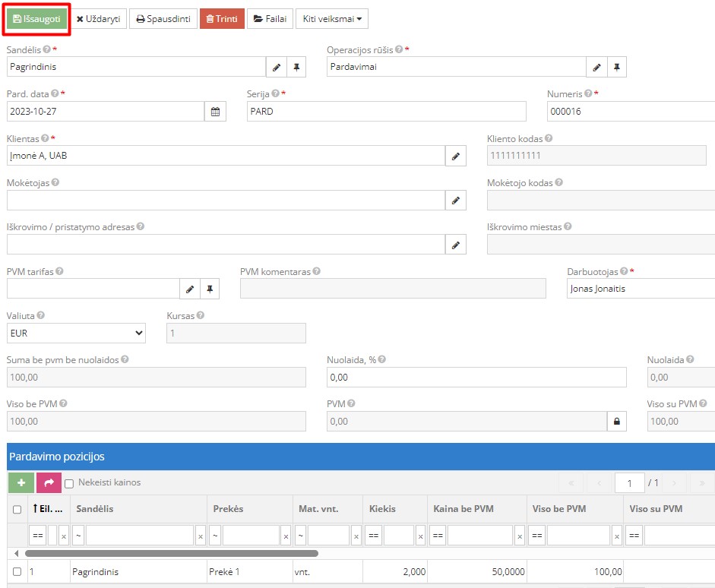The width and height of the screenshot is (715, 588).
Task: Select row 1 checkbox for Prekė 1
Action: (x=17, y=571)
